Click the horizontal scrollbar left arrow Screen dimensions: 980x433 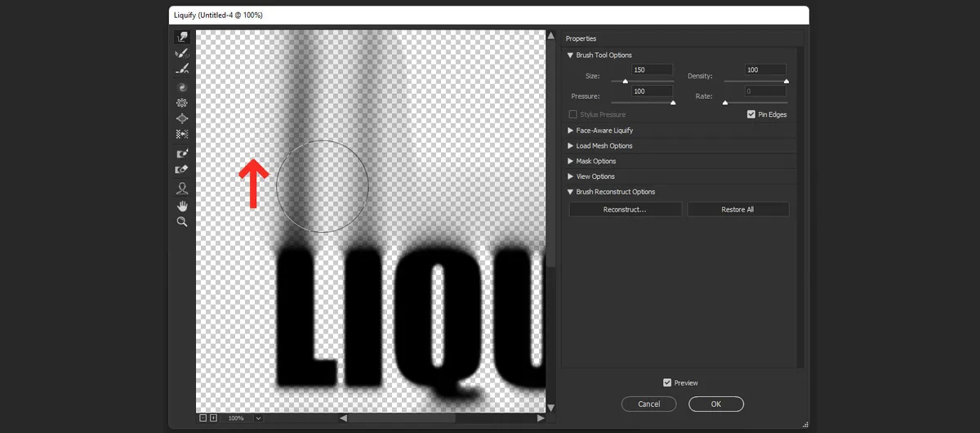(343, 418)
